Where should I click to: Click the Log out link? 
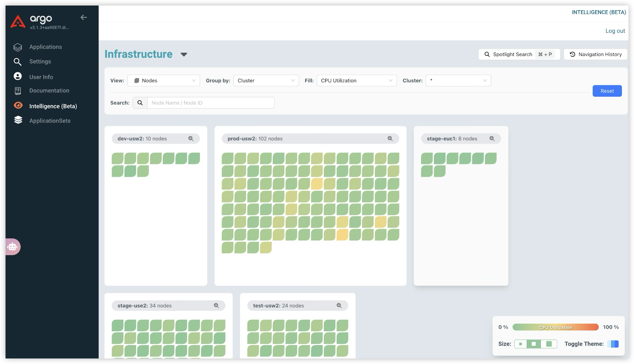(x=615, y=31)
